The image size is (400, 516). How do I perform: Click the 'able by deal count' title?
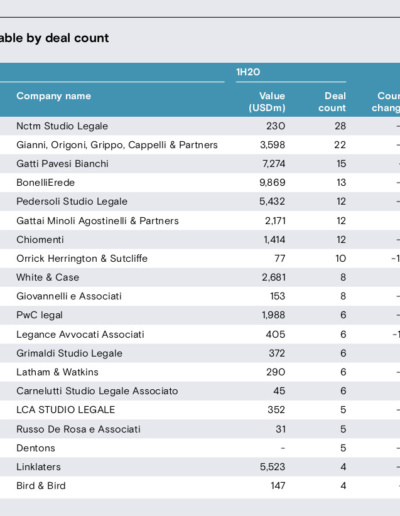point(54,38)
